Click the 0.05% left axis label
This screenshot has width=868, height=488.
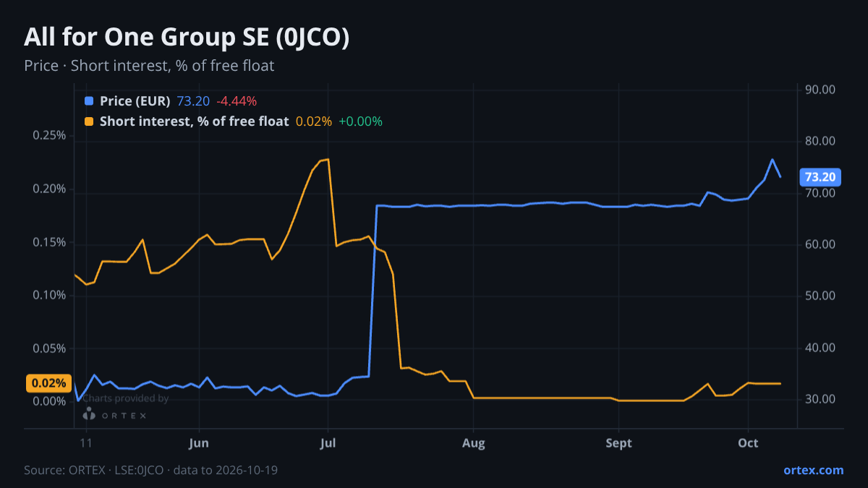point(49,348)
